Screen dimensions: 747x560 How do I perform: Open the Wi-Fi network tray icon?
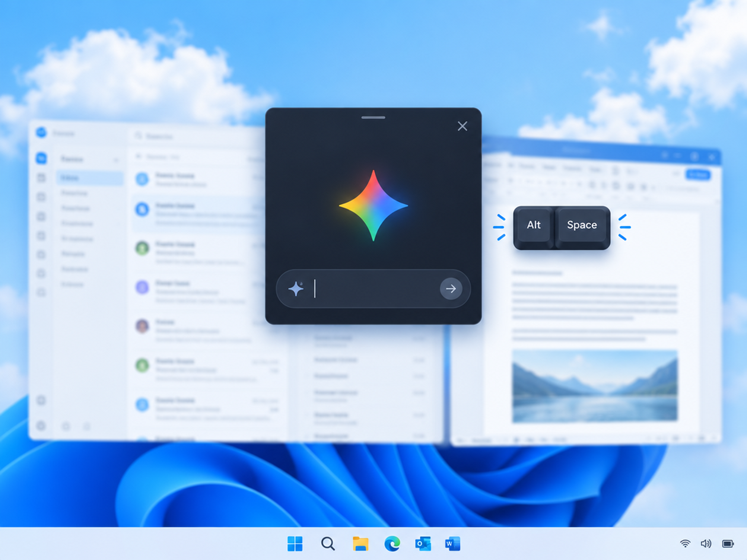pos(685,543)
